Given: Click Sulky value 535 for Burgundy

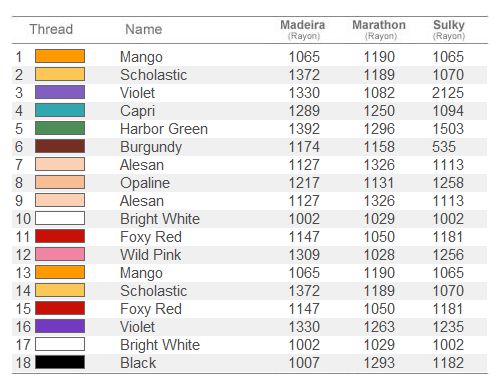Looking at the screenshot, I should pyautogui.click(x=444, y=147).
